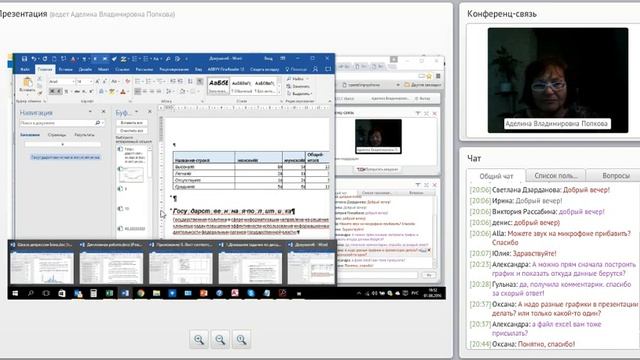The image size is (640, 360).
Task: Open the File tab in Word
Action: pyautogui.click(x=25, y=69)
